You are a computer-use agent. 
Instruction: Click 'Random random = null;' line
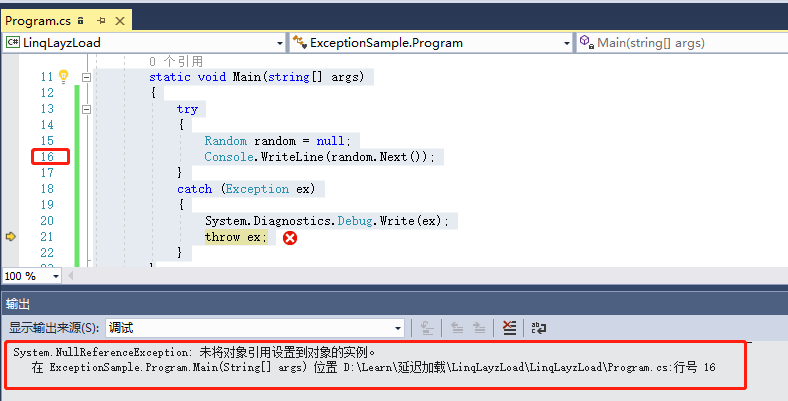[277, 141]
